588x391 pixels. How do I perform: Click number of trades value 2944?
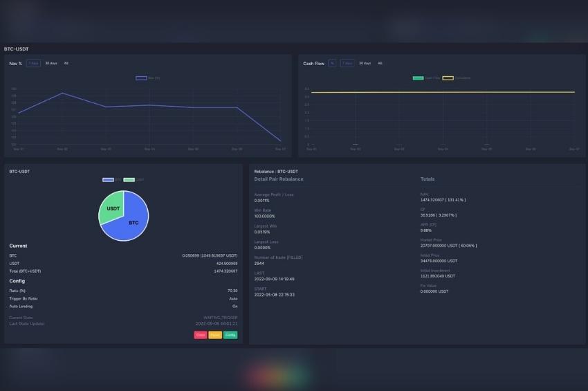point(259,264)
